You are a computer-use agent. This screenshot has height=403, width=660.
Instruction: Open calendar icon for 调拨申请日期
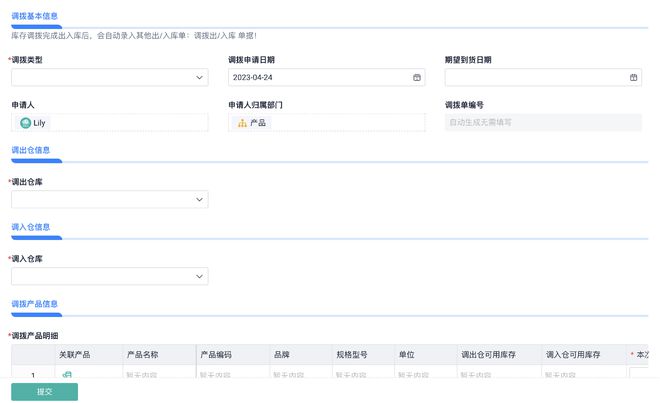coord(417,77)
